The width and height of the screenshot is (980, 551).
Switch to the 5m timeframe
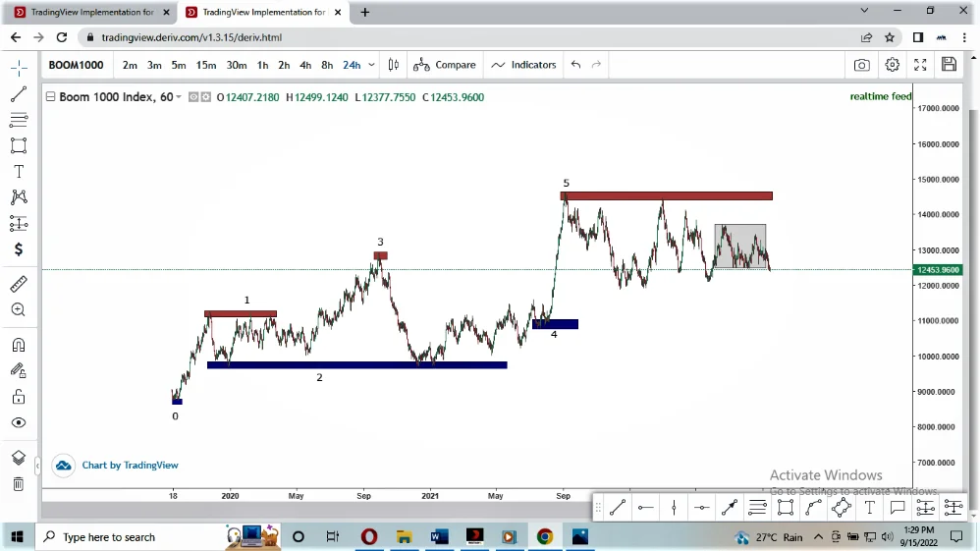179,65
